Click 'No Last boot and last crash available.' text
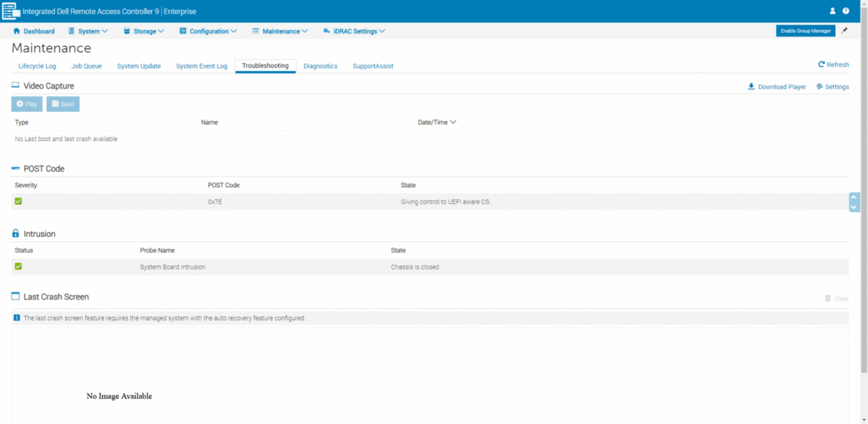Image resolution: width=868 pixels, height=424 pixels. 67,139
